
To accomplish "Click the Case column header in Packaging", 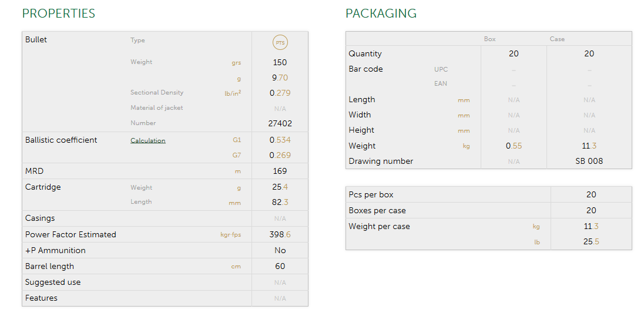I will (557, 39).
